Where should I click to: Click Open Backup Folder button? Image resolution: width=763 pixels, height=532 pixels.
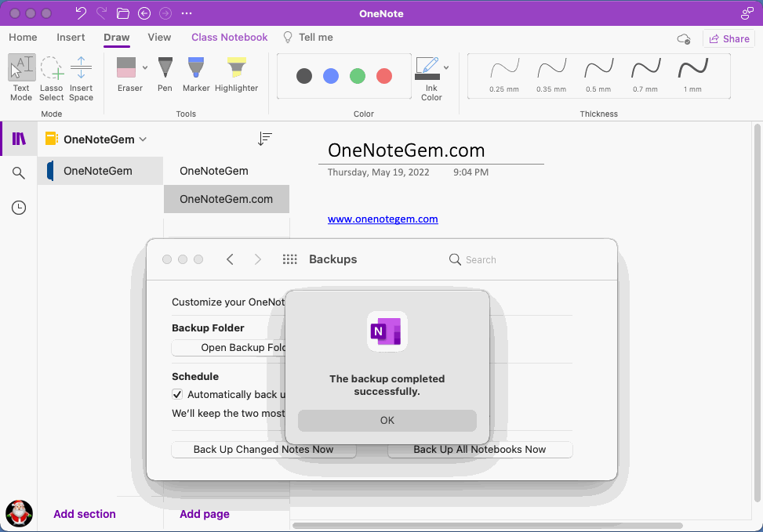tap(229, 347)
